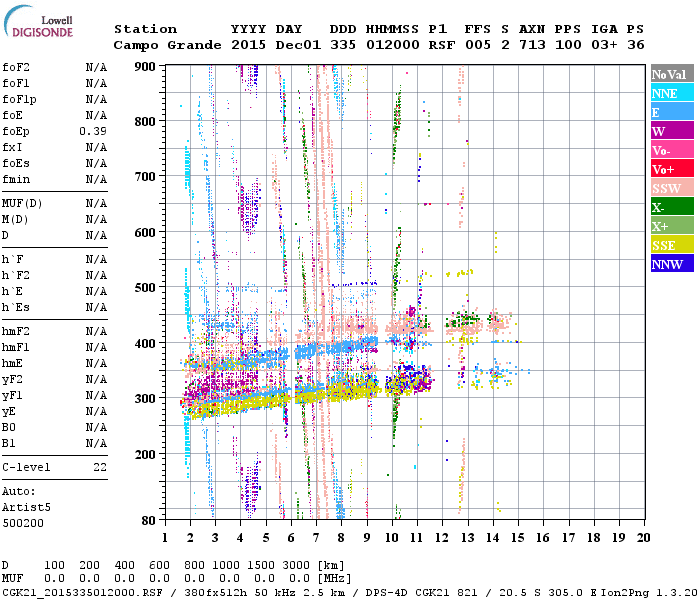Click the 10 MHz frequency axis label
The width and height of the screenshot is (700, 600).
tap(392, 538)
